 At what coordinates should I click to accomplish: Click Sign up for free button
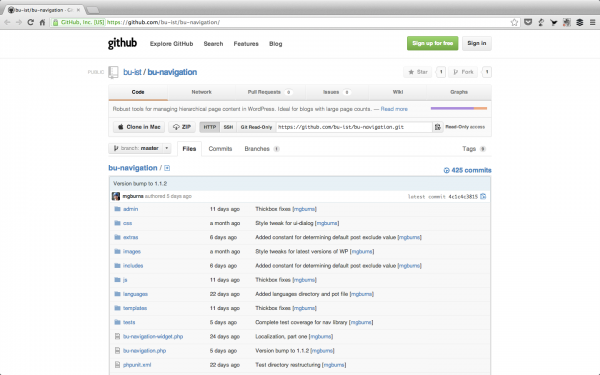[432, 43]
